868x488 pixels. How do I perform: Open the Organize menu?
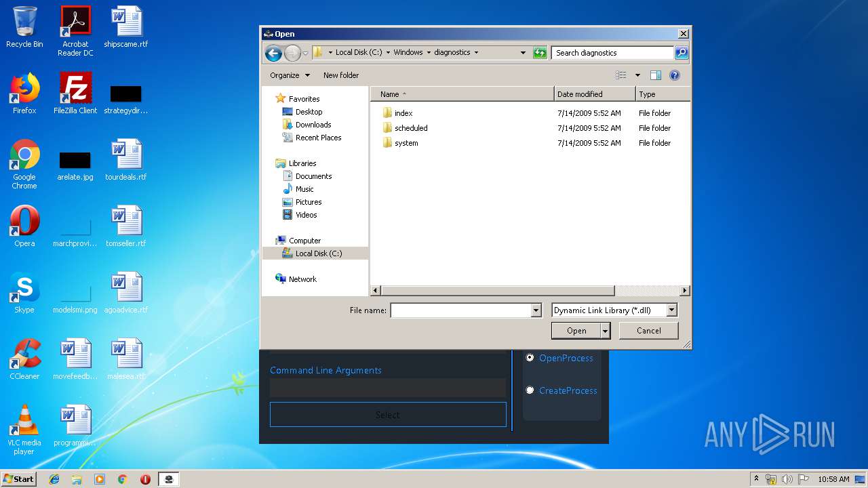click(290, 75)
